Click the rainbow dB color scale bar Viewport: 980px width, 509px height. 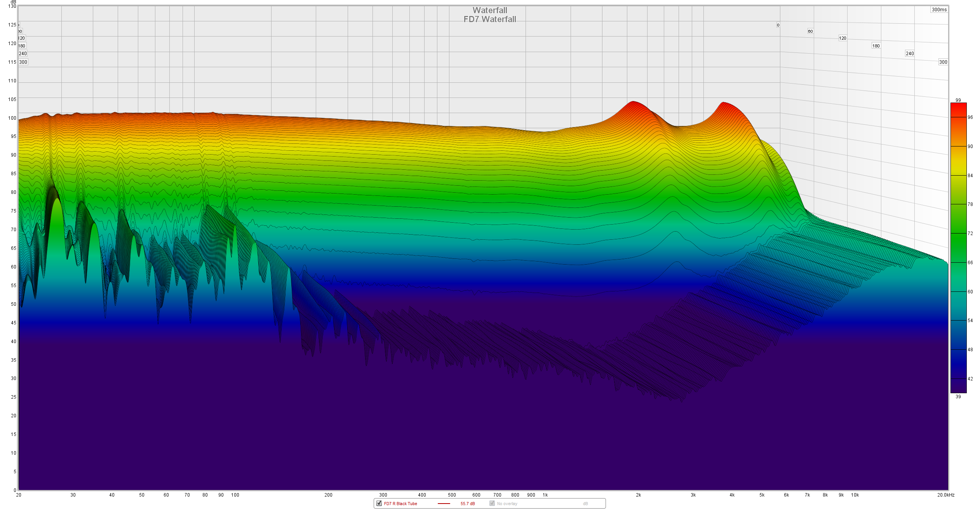[958, 248]
